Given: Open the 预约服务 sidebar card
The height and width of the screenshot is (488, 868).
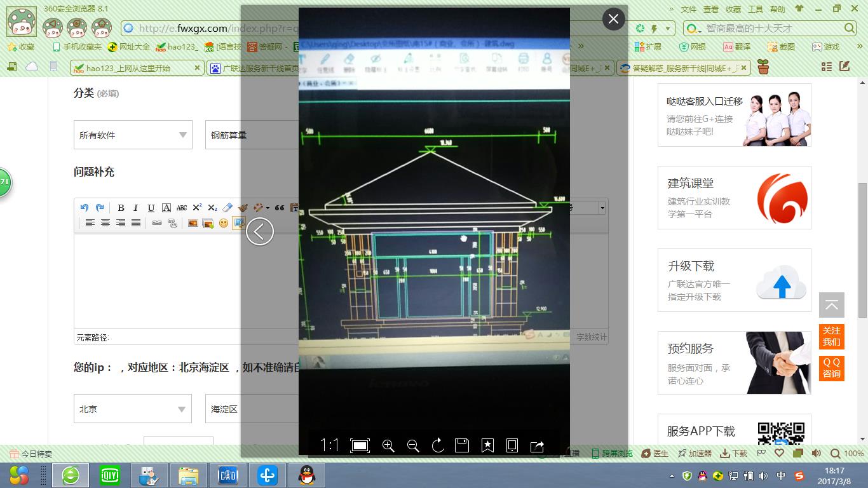Looking at the screenshot, I should click(x=735, y=363).
